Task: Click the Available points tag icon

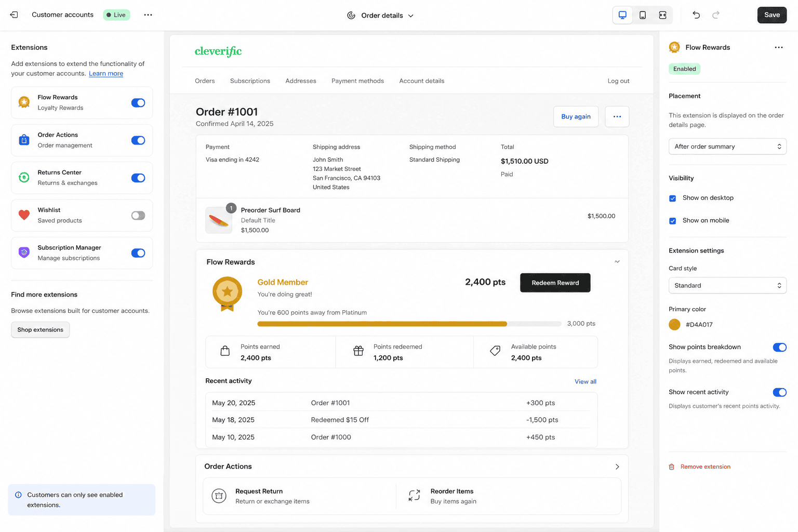Action: tap(495, 351)
